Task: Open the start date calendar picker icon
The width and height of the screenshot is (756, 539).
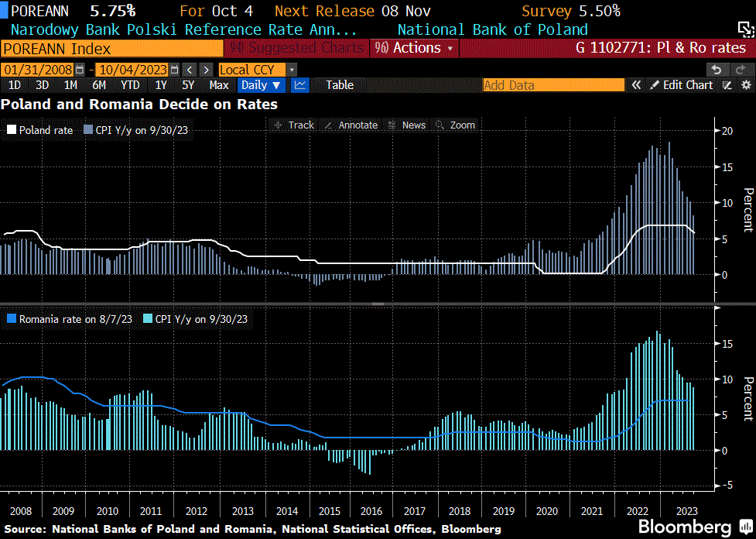Action: click(80, 70)
